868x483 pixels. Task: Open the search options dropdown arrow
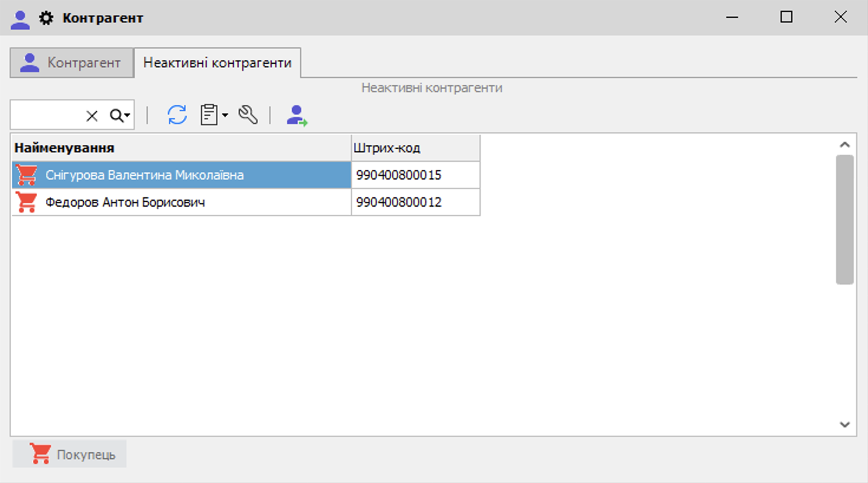tap(128, 116)
